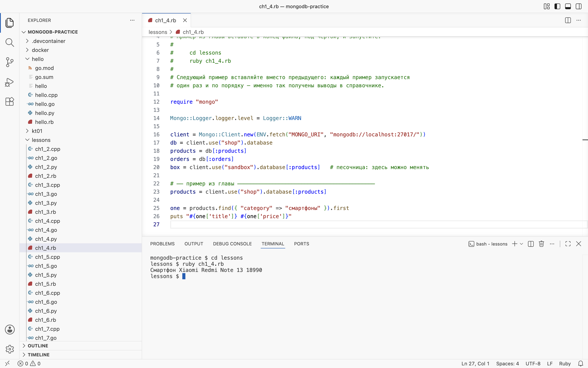Open the Accounts menu icon
Viewport: 588px width, 368px height.
[x=10, y=330]
